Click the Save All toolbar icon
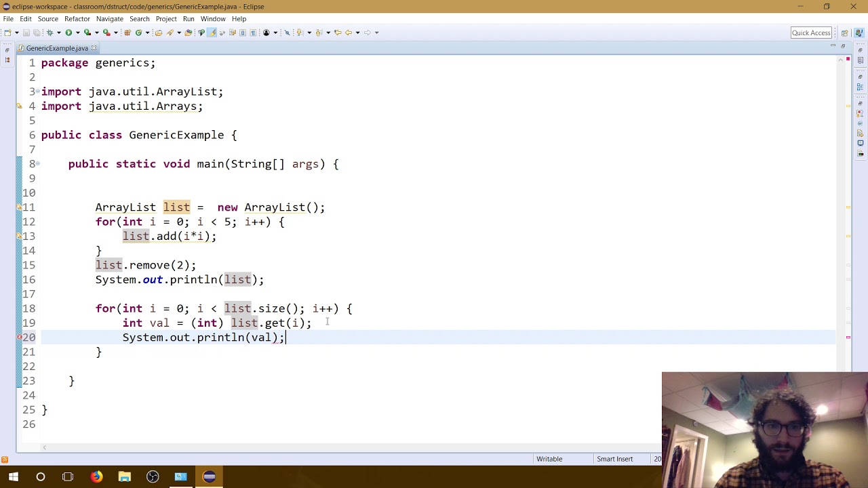Image resolution: width=868 pixels, height=488 pixels. point(36,33)
